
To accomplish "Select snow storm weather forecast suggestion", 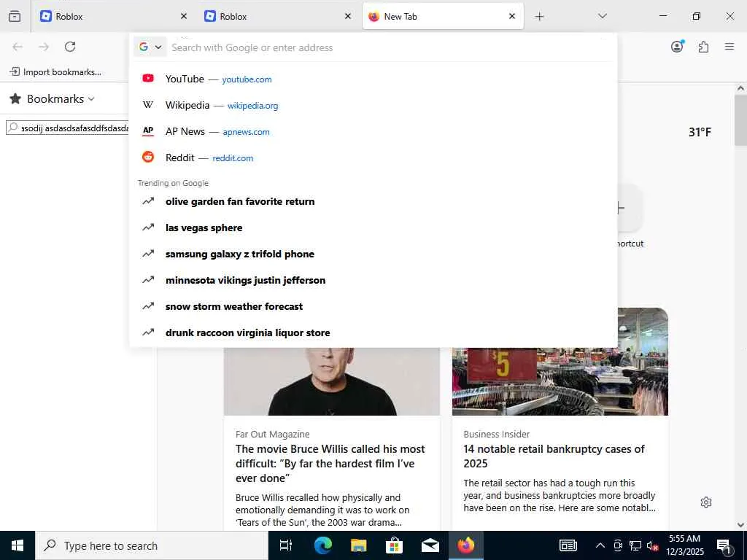I will [373, 306].
